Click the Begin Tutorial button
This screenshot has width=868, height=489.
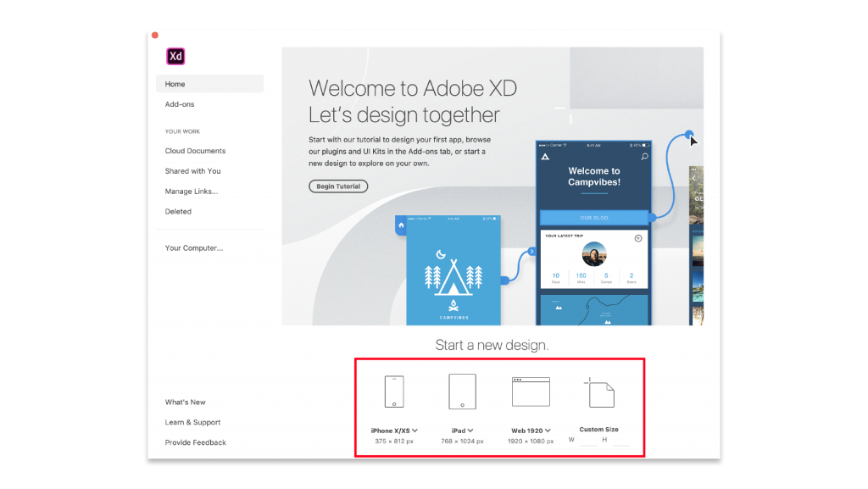pos(338,186)
